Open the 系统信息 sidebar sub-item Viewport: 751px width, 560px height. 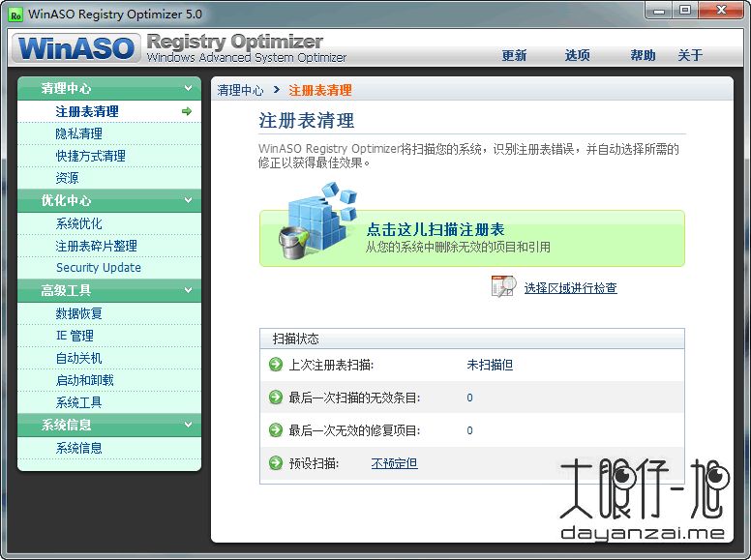(x=109, y=448)
